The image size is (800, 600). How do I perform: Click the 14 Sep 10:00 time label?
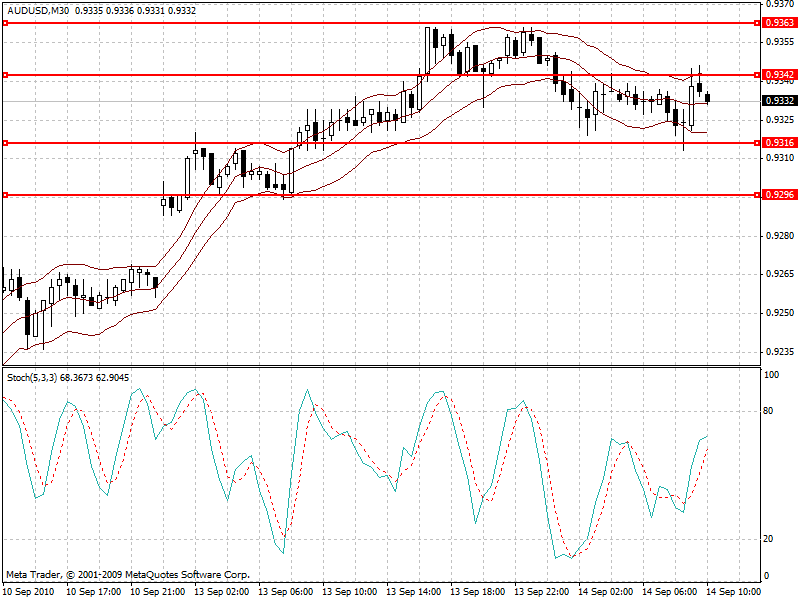733,592
